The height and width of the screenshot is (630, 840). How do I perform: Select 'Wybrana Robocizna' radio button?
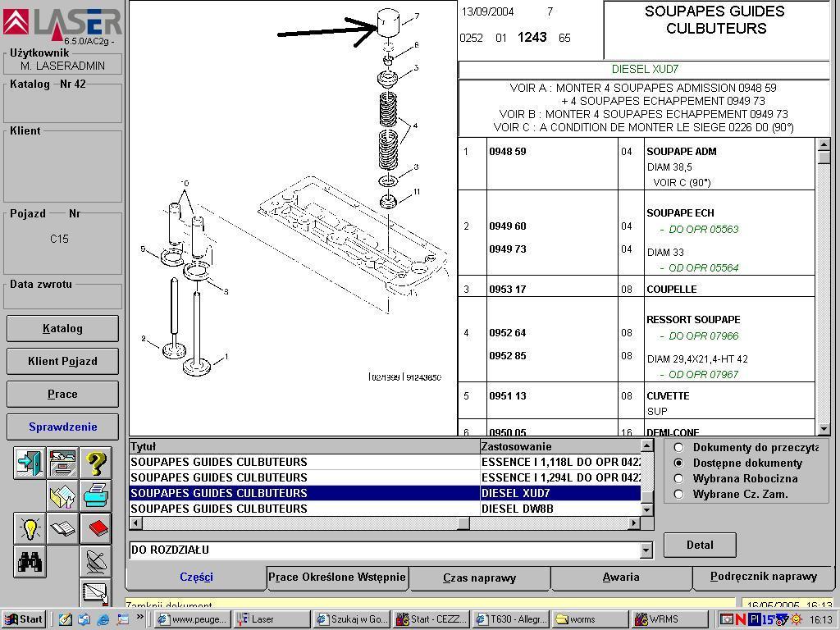[x=678, y=478]
